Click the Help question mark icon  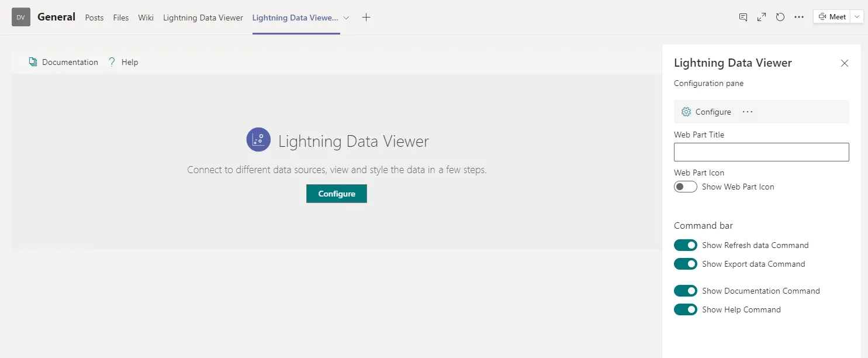pyautogui.click(x=111, y=61)
